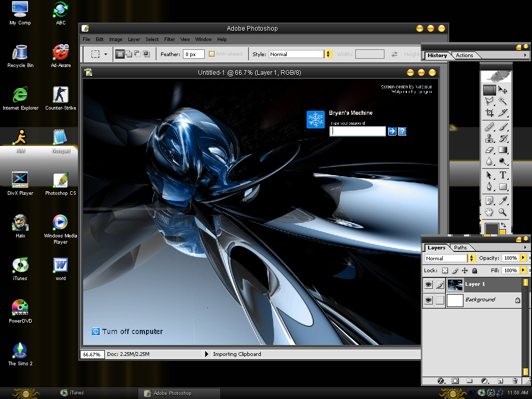The height and width of the screenshot is (399, 532).
Task: Select the Lasso tool
Action: [489, 102]
